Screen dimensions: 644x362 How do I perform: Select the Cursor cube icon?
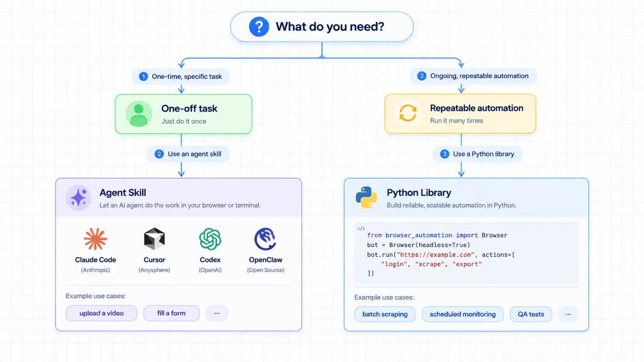coord(155,239)
